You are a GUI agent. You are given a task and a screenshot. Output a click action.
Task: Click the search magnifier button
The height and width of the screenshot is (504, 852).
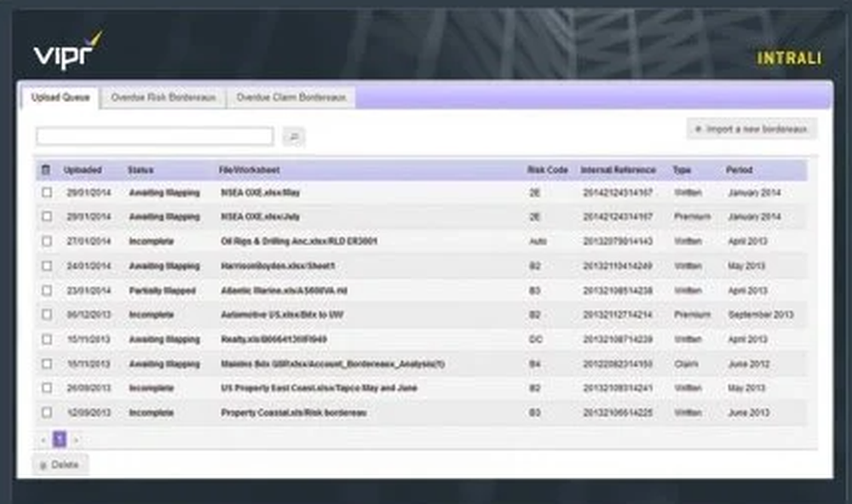(x=293, y=137)
